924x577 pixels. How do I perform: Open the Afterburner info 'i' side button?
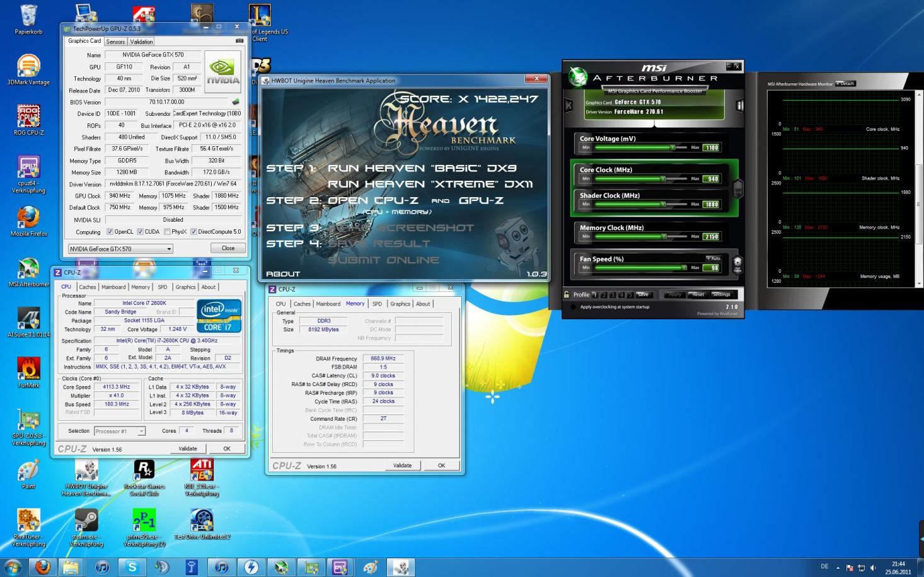coord(740,106)
